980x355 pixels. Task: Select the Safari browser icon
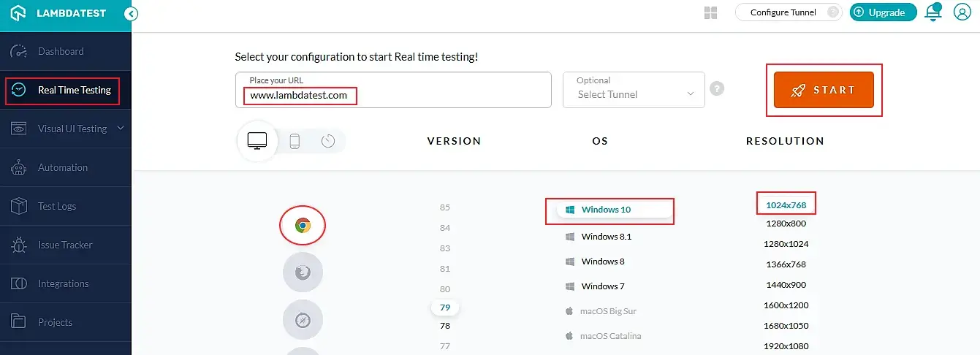pyautogui.click(x=303, y=319)
